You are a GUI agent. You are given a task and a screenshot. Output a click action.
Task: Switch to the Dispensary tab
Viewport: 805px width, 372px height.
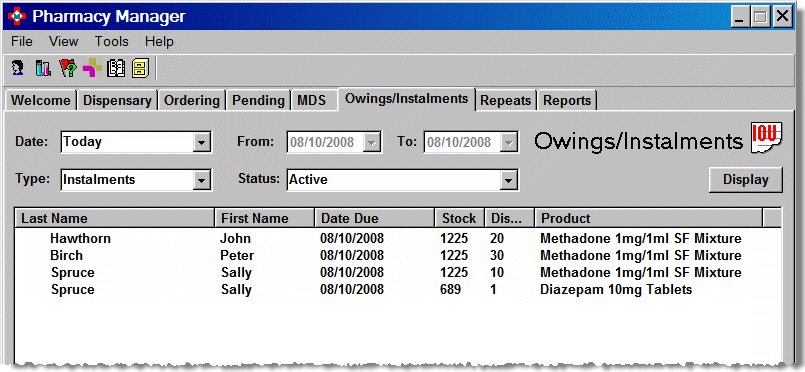click(x=117, y=100)
